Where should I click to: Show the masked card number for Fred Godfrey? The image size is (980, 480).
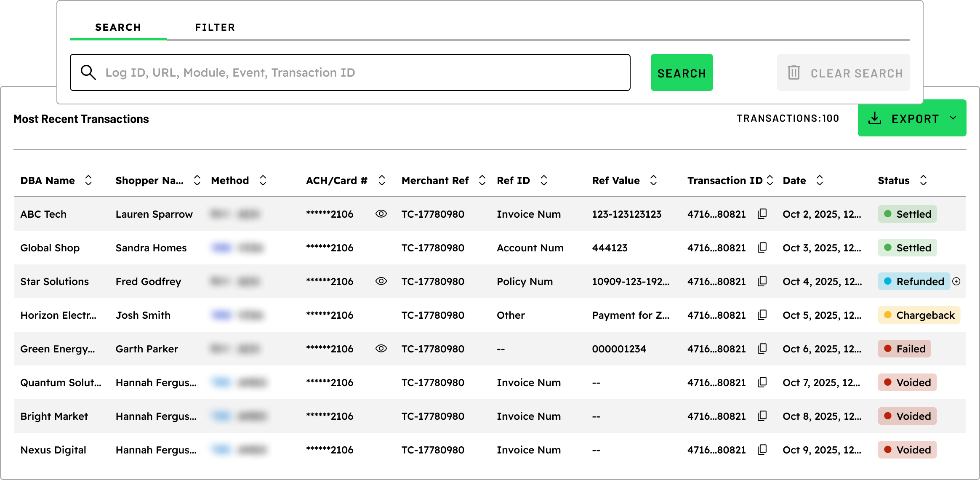(381, 281)
